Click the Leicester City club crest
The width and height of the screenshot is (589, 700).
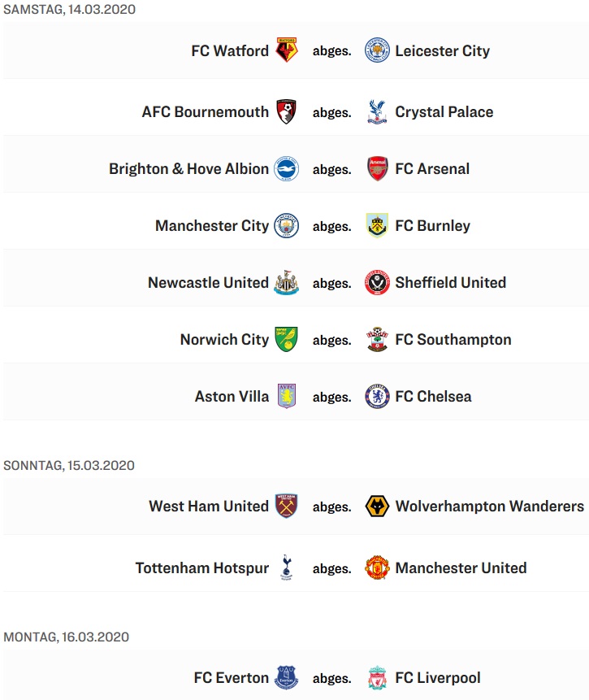[x=377, y=50]
